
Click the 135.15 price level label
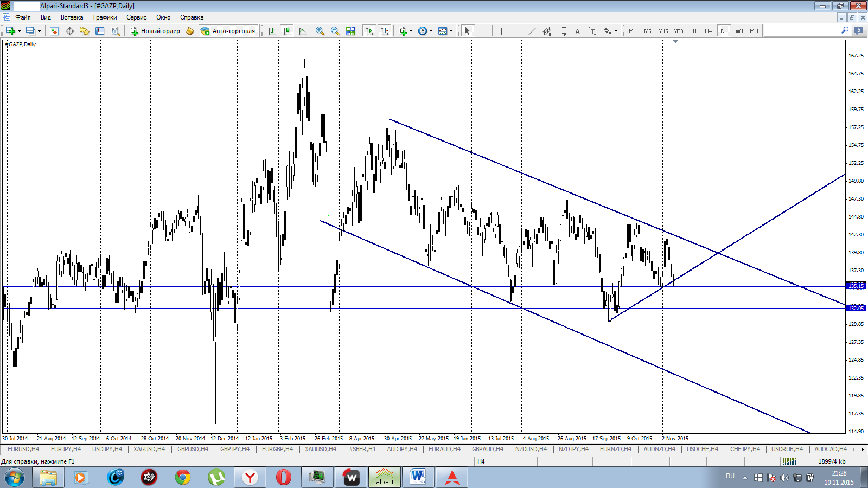click(x=856, y=285)
